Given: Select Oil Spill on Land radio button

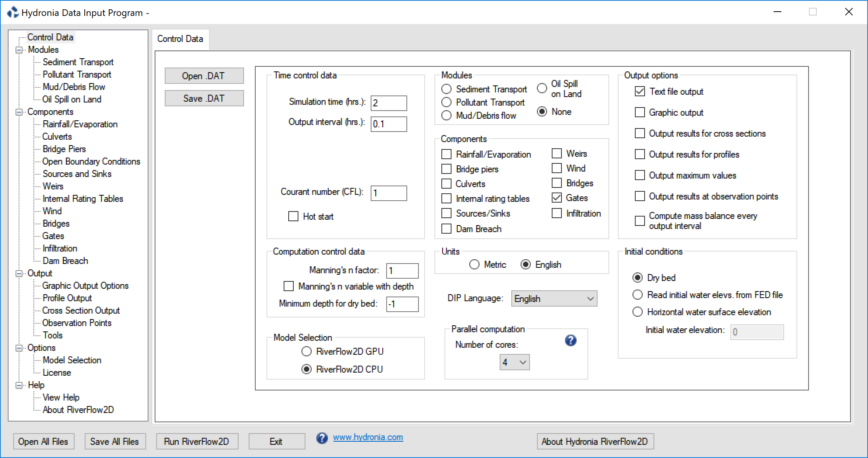Looking at the screenshot, I should 542,88.
